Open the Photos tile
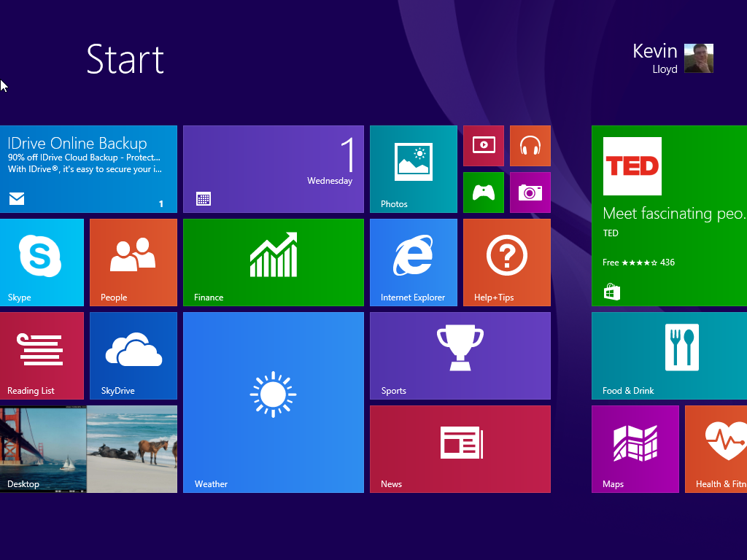The image size is (747, 560). pos(414,169)
